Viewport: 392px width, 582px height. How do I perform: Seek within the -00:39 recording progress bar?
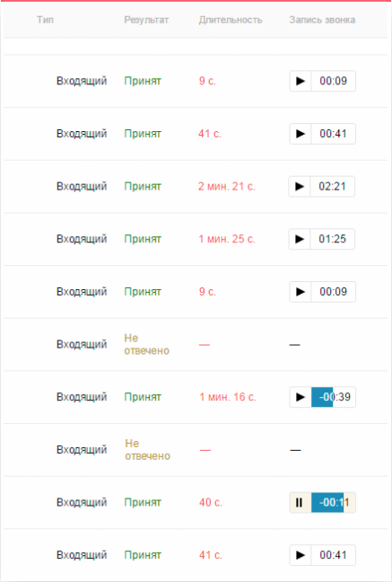pos(334,397)
